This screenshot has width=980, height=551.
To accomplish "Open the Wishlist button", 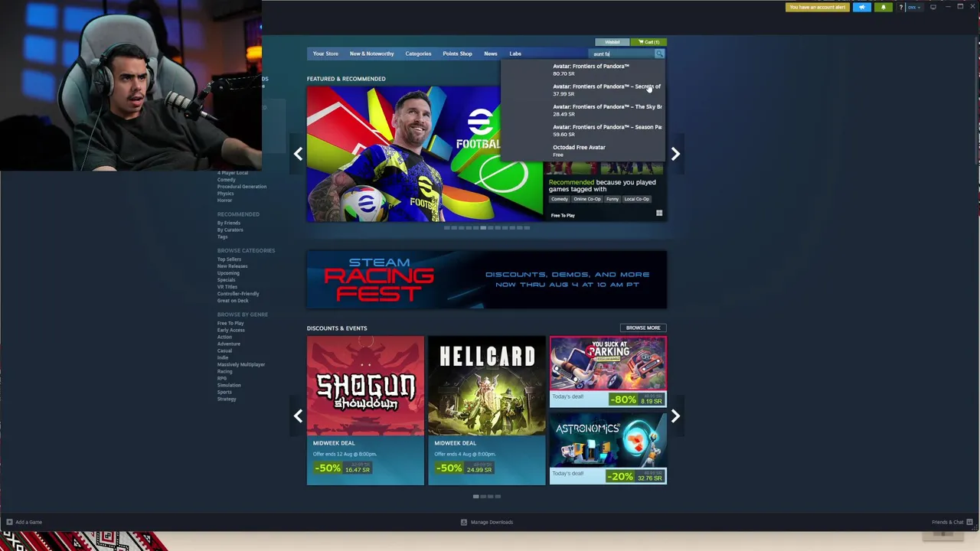I will tap(612, 42).
